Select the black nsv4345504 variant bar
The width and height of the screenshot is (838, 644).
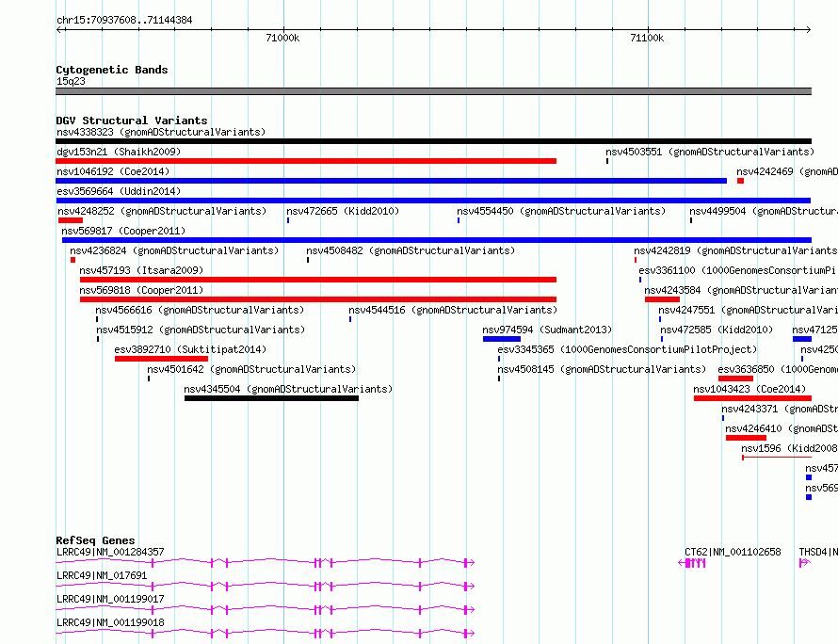point(271,398)
